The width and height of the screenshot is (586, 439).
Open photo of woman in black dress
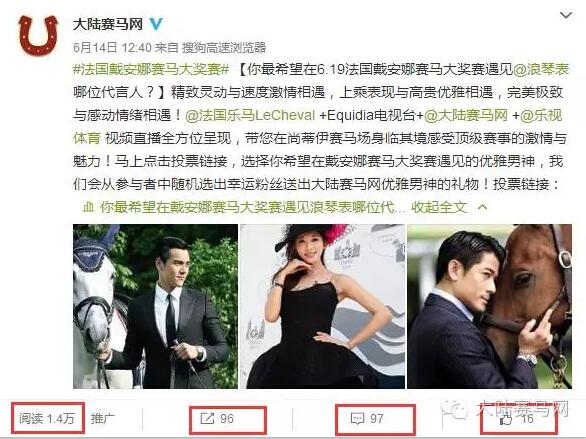pyautogui.click(x=322, y=306)
